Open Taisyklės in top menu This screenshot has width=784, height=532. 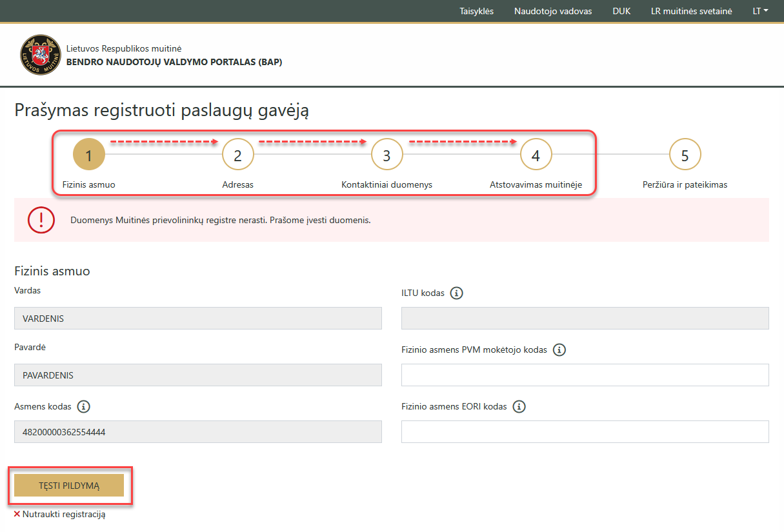476,11
